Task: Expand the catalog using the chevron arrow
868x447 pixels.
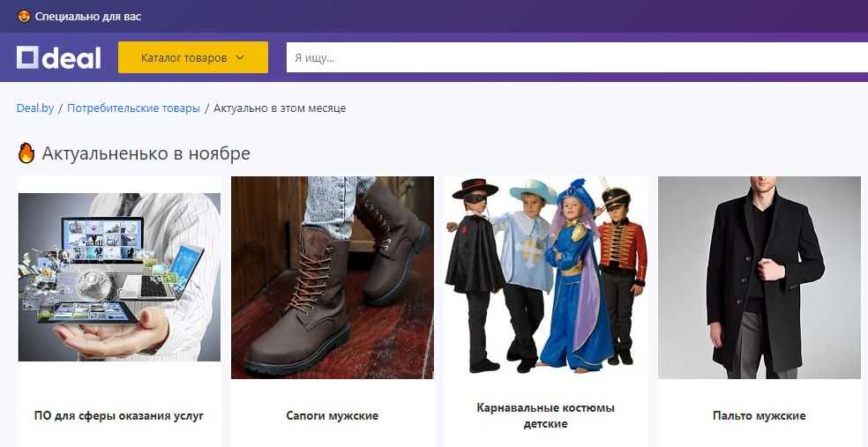Action: [240, 58]
